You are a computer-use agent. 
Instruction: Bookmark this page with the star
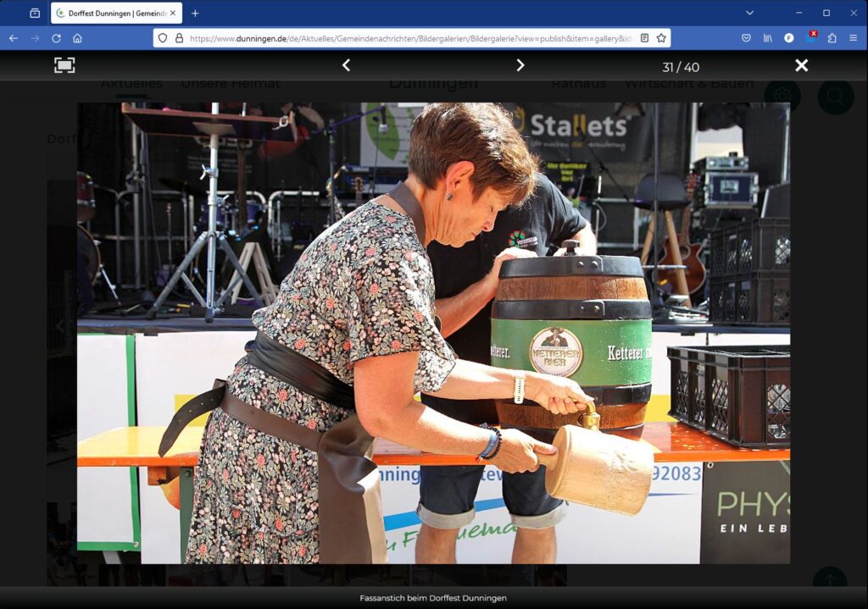tap(661, 38)
